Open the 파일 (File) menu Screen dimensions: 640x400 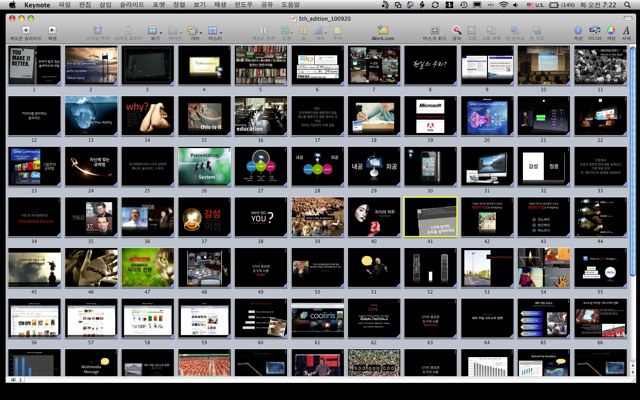pyautogui.click(x=64, y=5)
